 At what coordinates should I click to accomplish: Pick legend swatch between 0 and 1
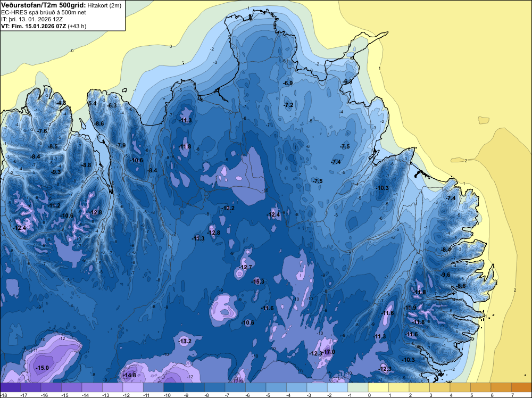pos(378,387)
